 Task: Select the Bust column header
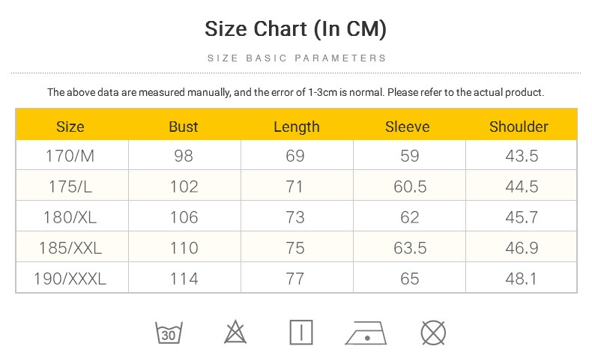[x=184, y=127]
